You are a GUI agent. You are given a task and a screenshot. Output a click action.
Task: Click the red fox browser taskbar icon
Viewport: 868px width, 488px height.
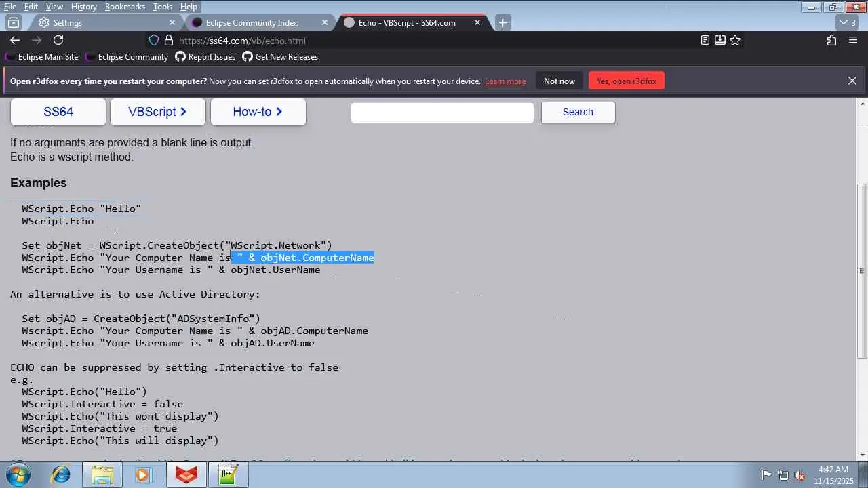(x=186, y=475)
